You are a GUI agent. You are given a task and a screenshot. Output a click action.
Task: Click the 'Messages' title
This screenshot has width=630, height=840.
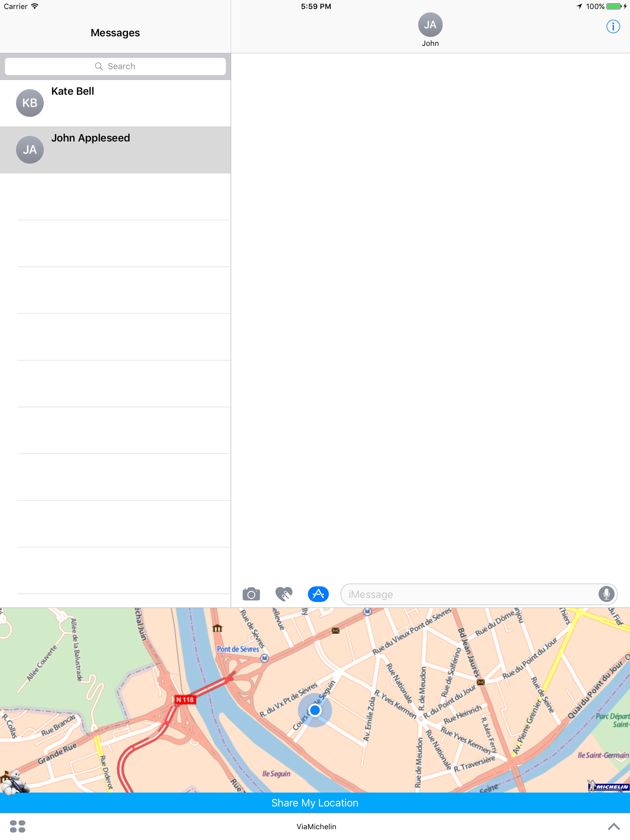tap(115, 33)
